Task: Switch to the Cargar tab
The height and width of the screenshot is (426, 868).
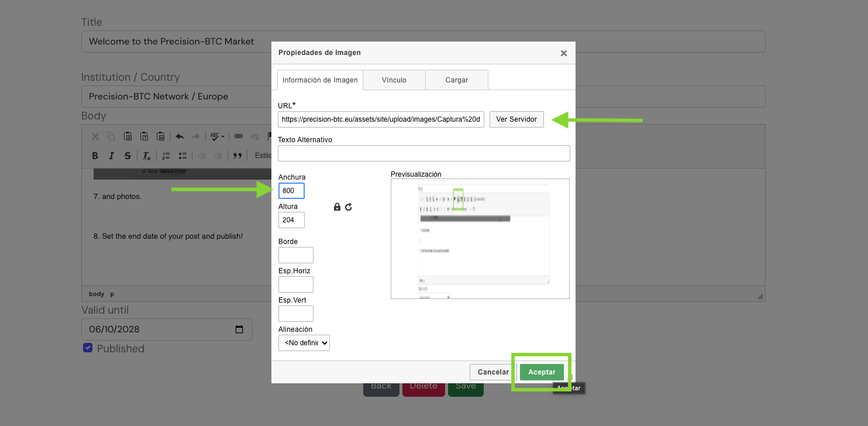Action: click(x=456, y=80)
